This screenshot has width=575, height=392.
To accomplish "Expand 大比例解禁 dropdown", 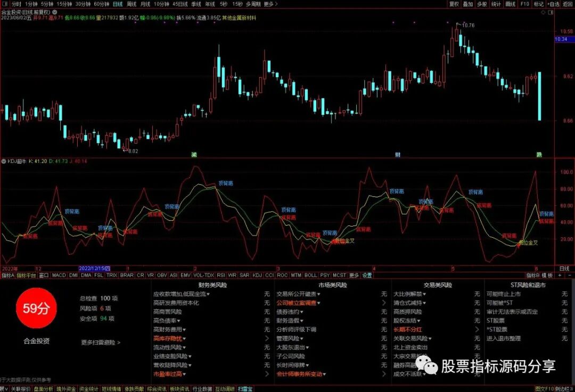I will (x=409, y=294).
